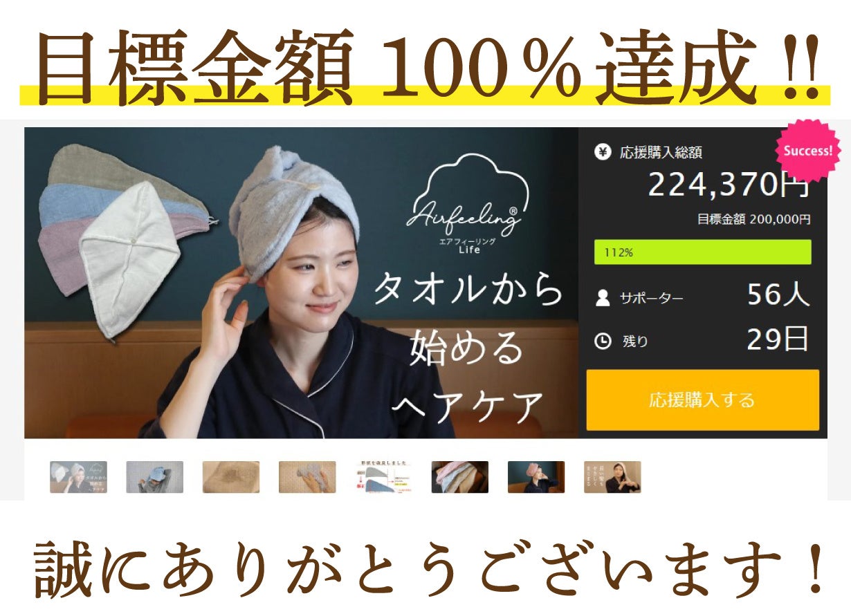
Task: Select the first thumbnail of woman with towel
Action: coord(78,477)
